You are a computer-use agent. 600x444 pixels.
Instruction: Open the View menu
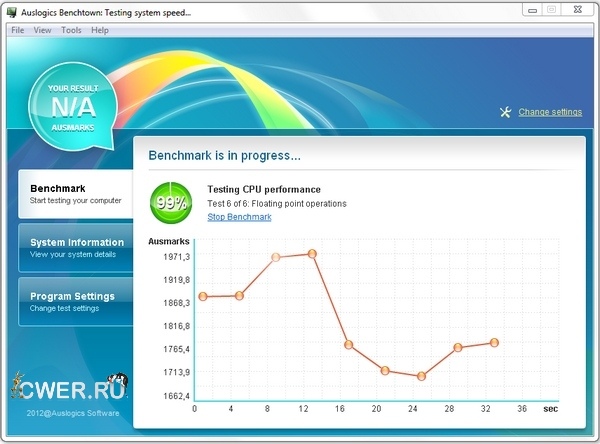tap(42, 30)
